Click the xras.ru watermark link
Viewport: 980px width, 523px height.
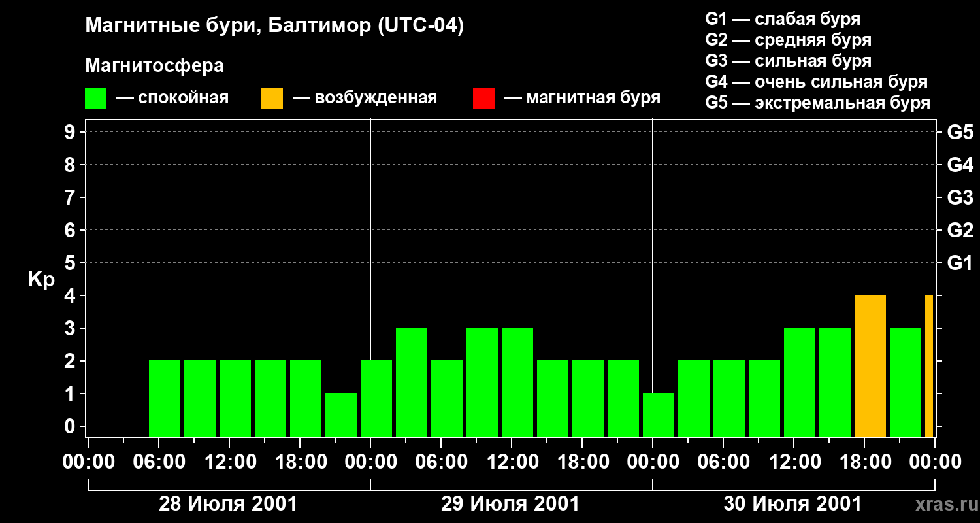coord(944,504)
